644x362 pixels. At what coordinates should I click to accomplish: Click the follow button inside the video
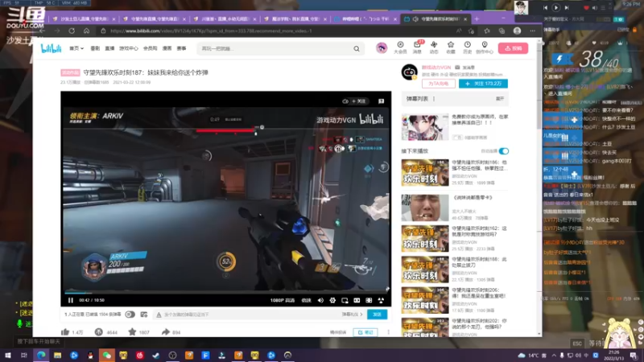click(358, 101)
